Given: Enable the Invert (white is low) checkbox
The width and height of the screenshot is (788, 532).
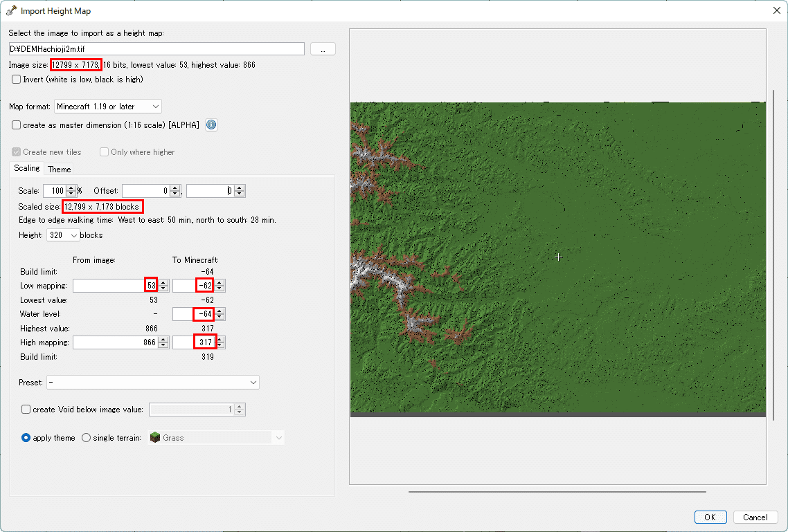Looking at the screenshot, I should pos(16,79).
